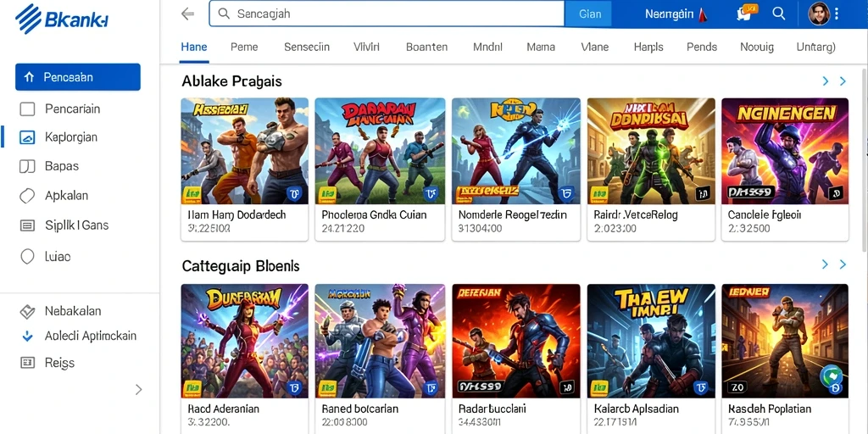This screenshot has width=868, height=434.
Task: Open the magnifier search icon in header
Action: [x=779, y=14]
